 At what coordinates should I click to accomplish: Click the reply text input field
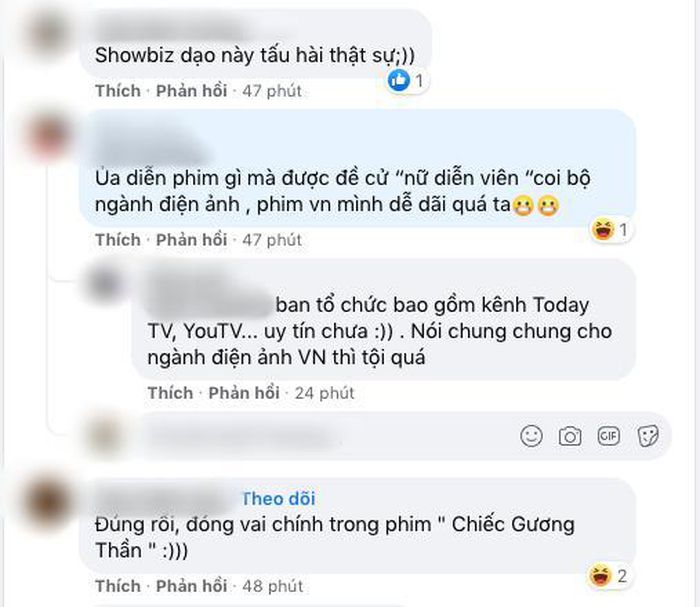pos(326,436)
